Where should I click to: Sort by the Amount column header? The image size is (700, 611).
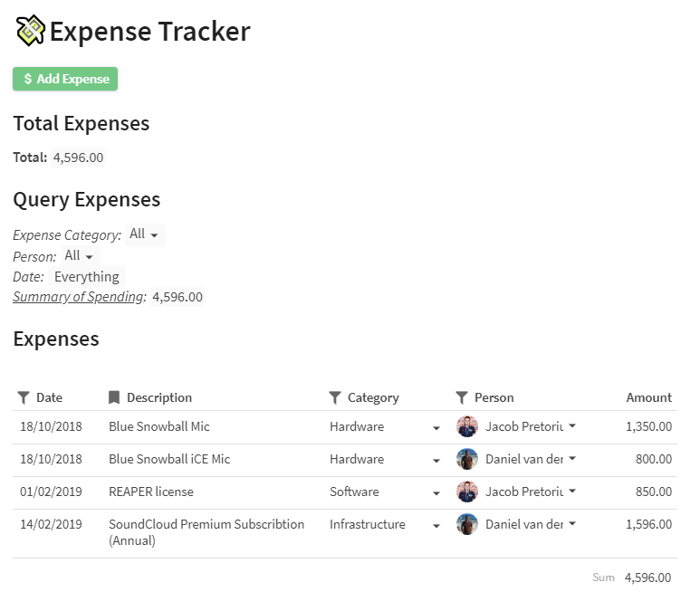[x=648, y=397]
